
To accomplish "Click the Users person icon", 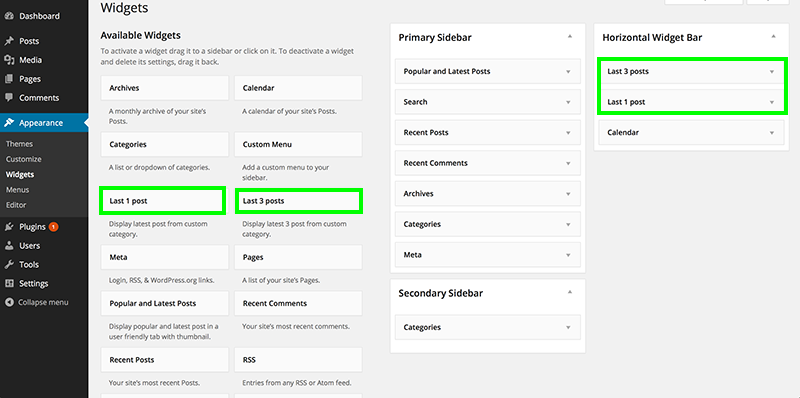I will click(9, 245).
